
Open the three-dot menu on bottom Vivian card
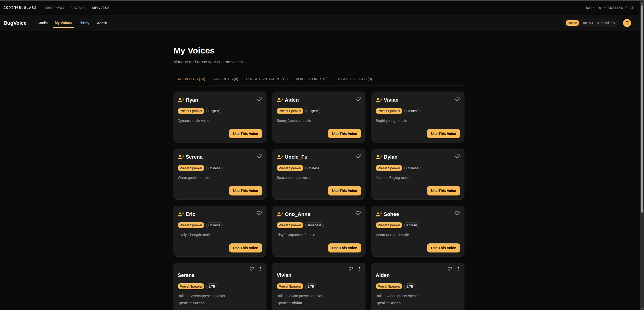pyautogui.click(x=359, y=269)
